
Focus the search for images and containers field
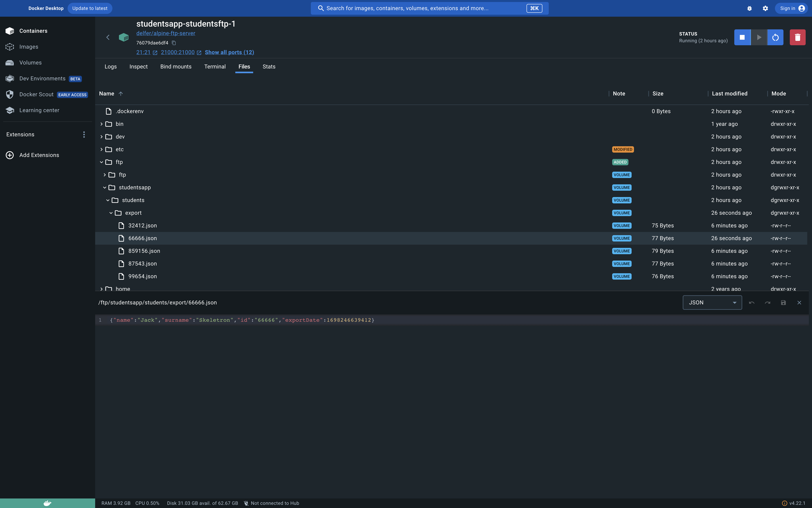pyautogui.click(x=429, y=8)
